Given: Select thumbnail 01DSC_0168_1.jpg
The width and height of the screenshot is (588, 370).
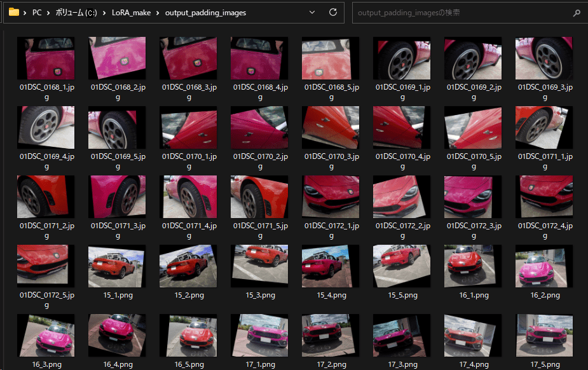Looking at the screenshot, I should tap(46, 58).
